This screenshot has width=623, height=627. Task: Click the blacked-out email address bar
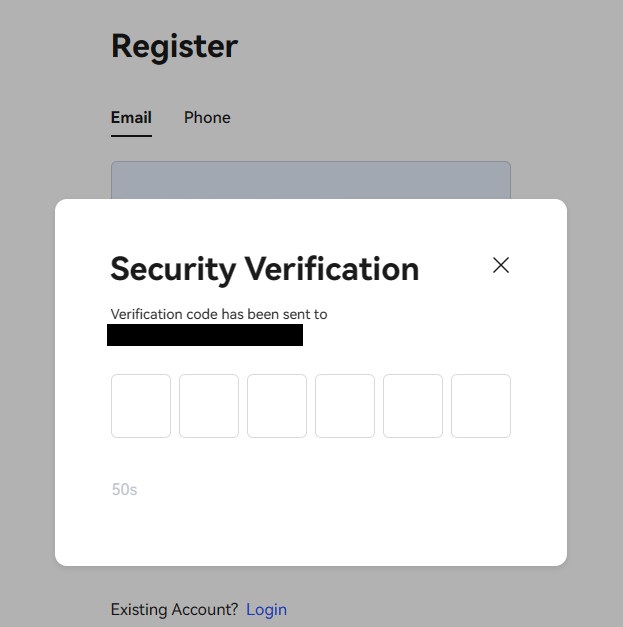(x=205, y=335)
